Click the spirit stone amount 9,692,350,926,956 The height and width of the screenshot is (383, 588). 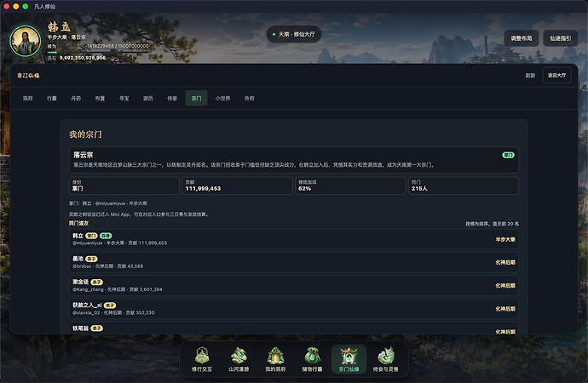[83, 58]
